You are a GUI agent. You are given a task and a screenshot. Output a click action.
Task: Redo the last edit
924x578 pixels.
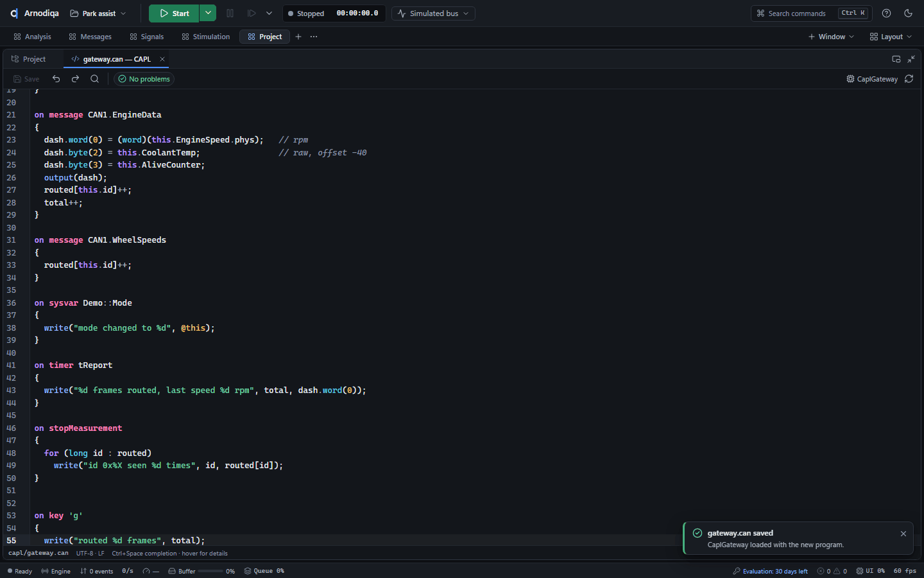click(75, 79)
